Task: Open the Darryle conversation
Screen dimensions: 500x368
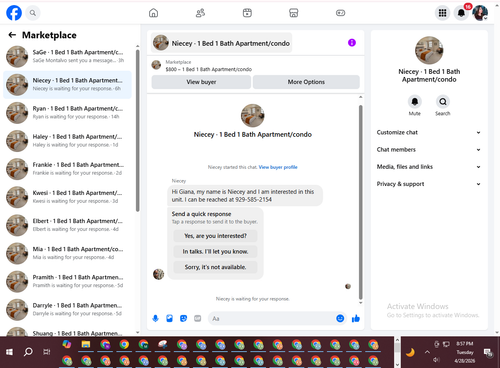Action: click(67, 310)
